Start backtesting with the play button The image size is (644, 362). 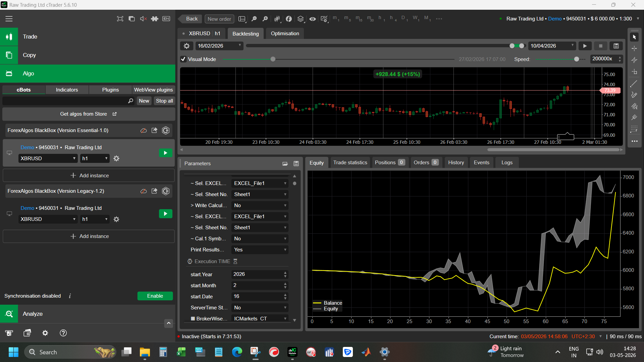(585, 46)
